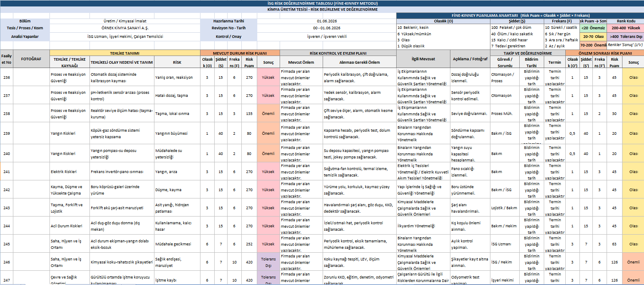Select the 'Üretim / Kimyasal İmalat' cell
The image size is (644, 285).
point(125,21)
